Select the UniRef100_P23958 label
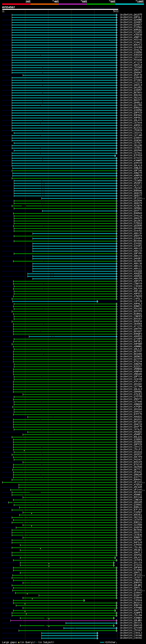This screenshot has width=146, height=644. (x=131, y=570)
